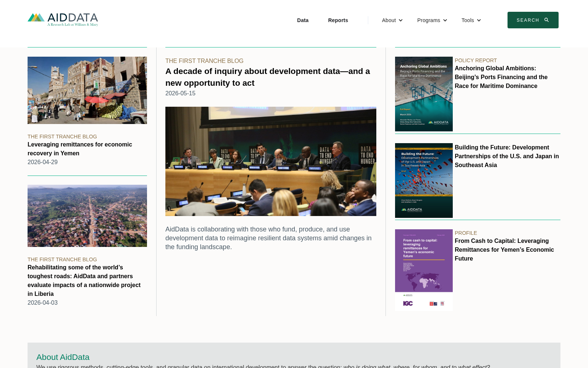Click First Tranche Blog label above decade article
588x368 pixels.
204,61
